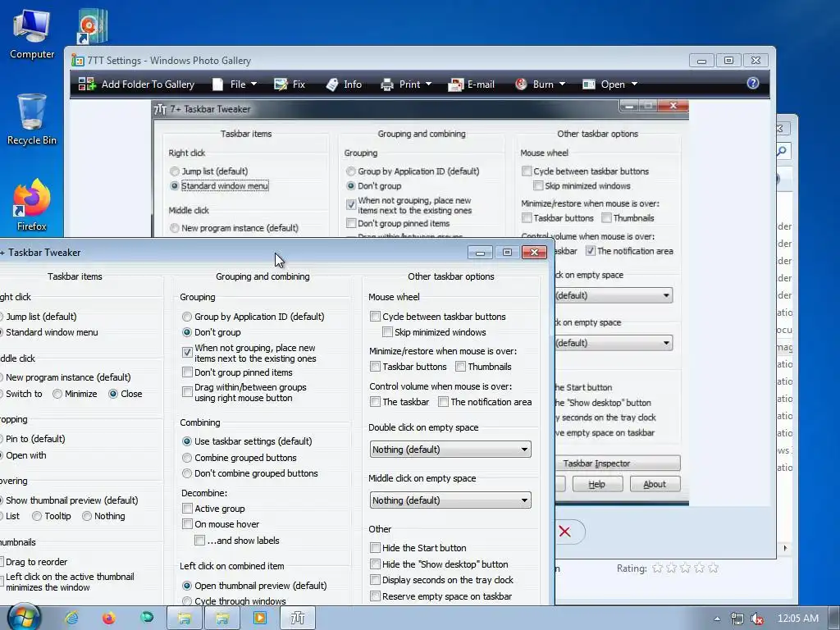The height and width of the screenshot is (630, 840).
Task: Enable Don't group pinned items
Action: [187, 372]
